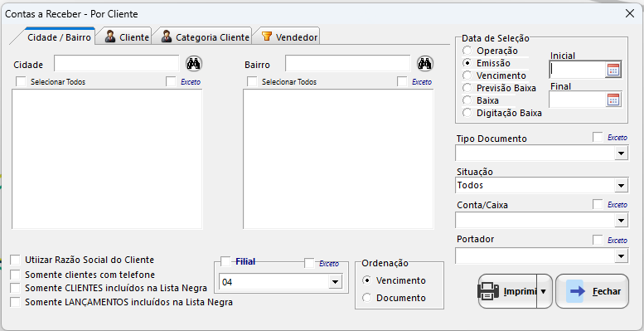Open the Imprimir button dropdown arrow
Image resolution: width=644 pixels, height=331 pixels.
pos(544,291)
